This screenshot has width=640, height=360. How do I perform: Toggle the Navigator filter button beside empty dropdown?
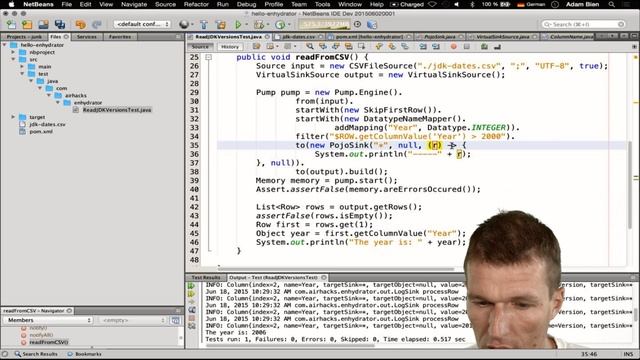click(x=176, y=320)
